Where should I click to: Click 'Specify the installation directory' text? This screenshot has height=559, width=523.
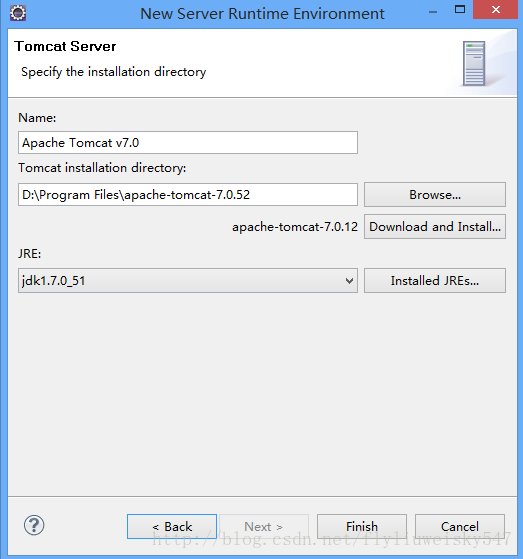(x=113, y=72)
